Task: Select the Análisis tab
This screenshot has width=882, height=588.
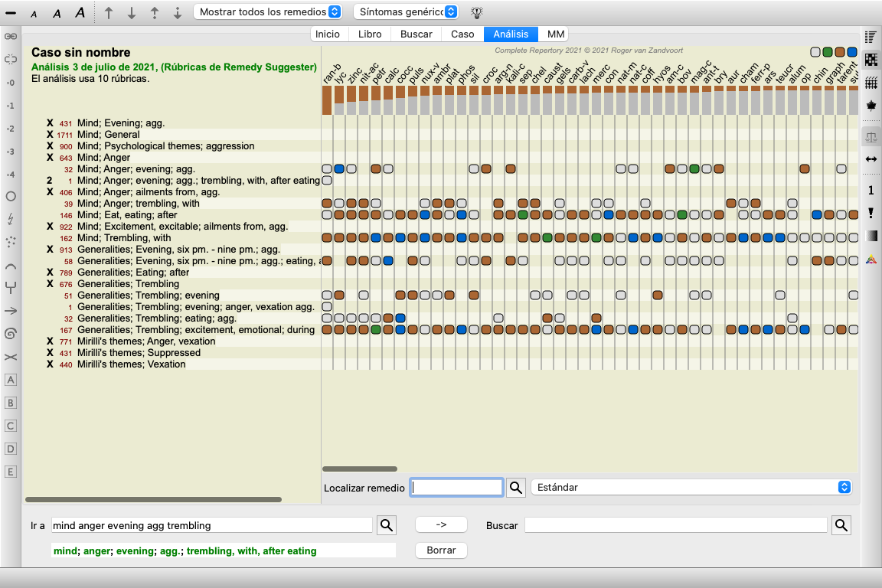Action: coord(511,34)
